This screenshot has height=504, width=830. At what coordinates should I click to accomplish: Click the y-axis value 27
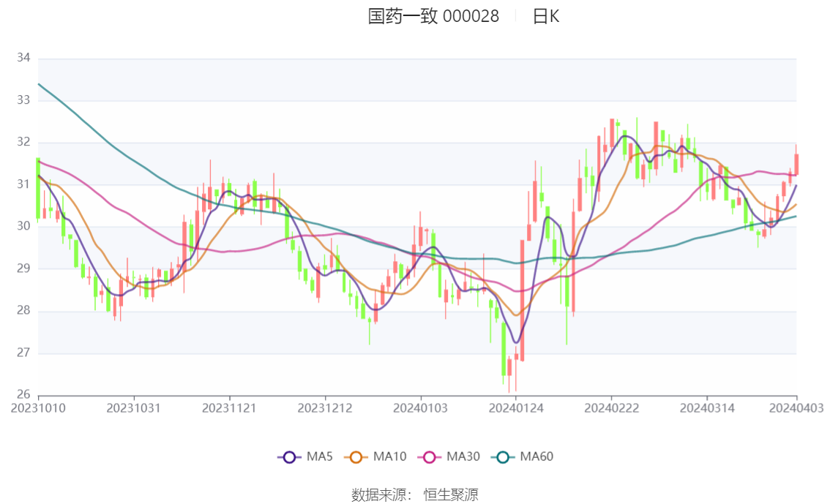23,353
